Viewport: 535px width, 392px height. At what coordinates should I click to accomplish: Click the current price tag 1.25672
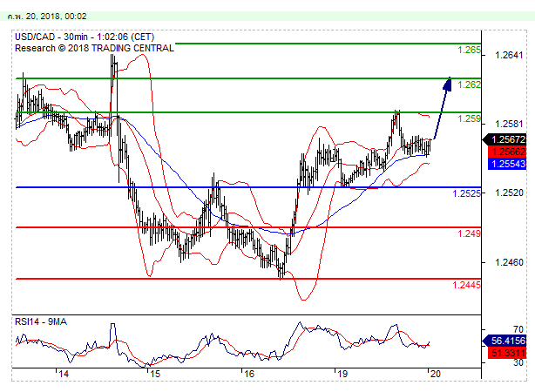(x=505, y=139)
